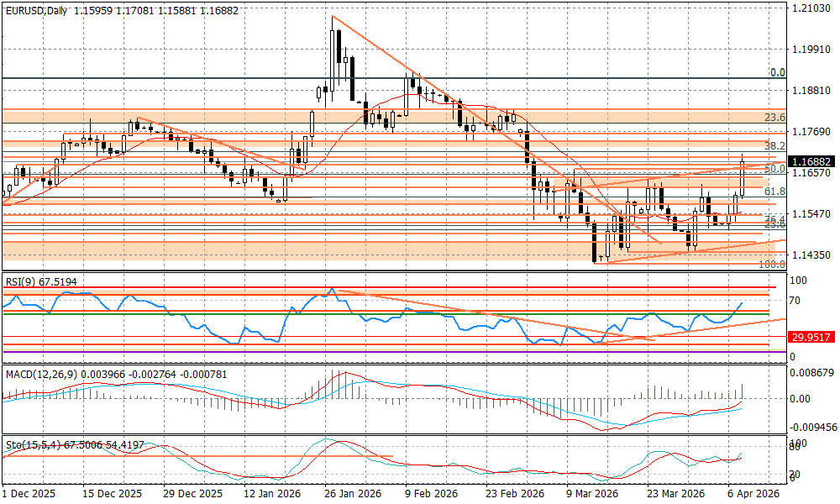Image resolution: width=840 pixels, height=504 pixels.
Task: Select the latest candlestick on the chart
Action: (743, 178)
